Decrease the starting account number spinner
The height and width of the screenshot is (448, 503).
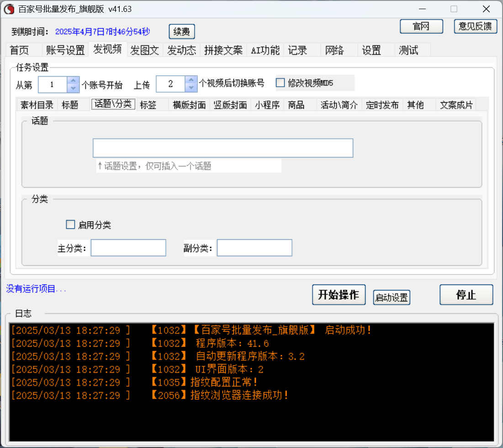coord(73,88)
